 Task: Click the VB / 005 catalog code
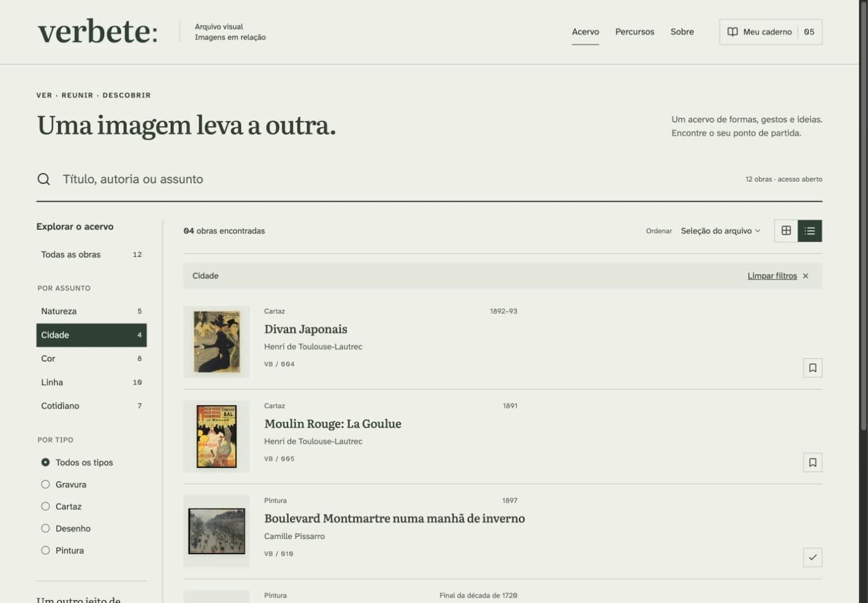279,459
